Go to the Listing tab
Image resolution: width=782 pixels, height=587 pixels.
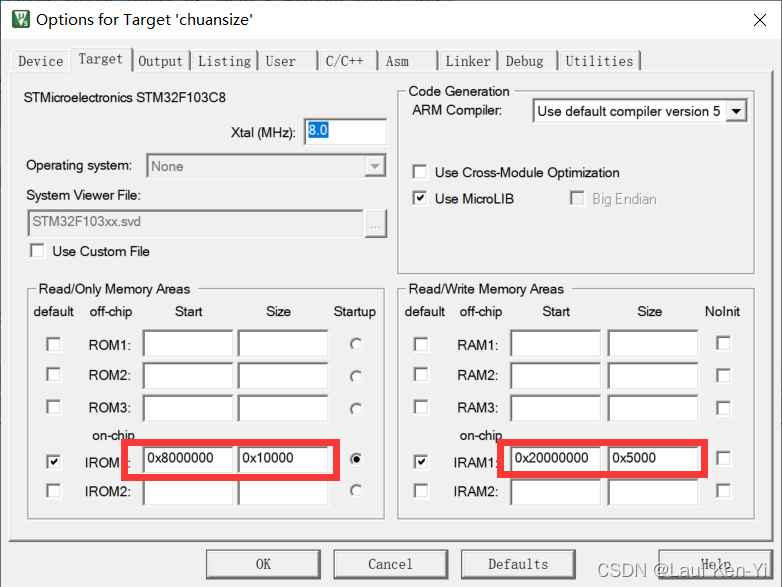tap(224, 61)
